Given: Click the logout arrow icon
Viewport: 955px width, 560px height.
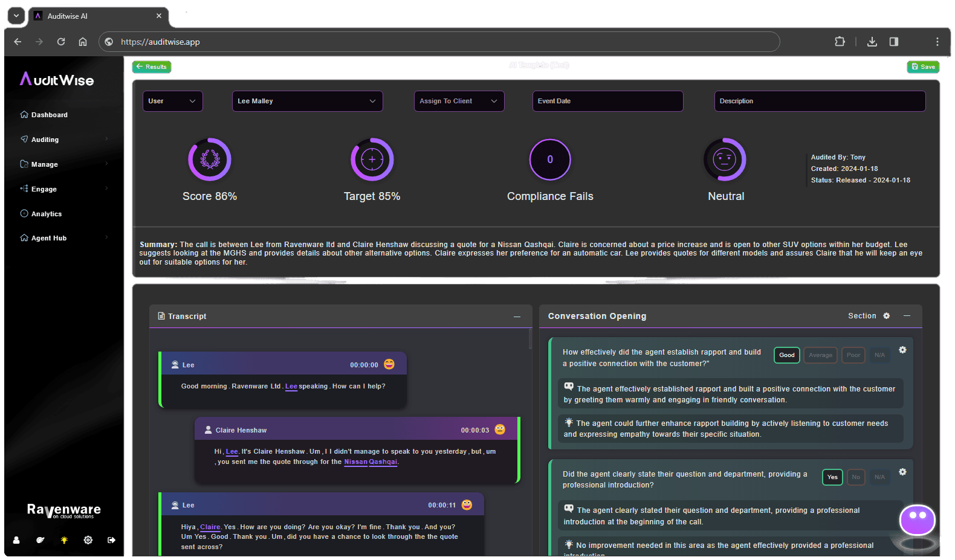Looking at the screenshot, I should 112,540.
